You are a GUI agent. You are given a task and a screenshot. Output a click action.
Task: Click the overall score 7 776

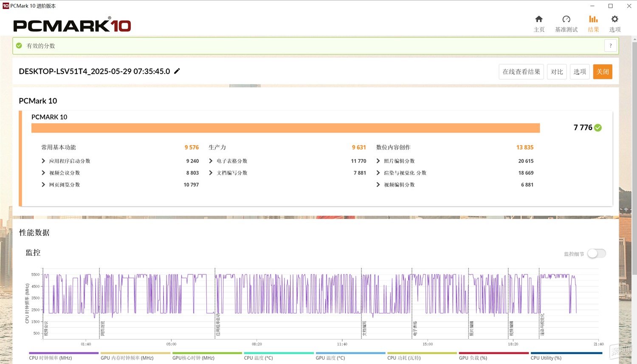[x=583, y=127]
